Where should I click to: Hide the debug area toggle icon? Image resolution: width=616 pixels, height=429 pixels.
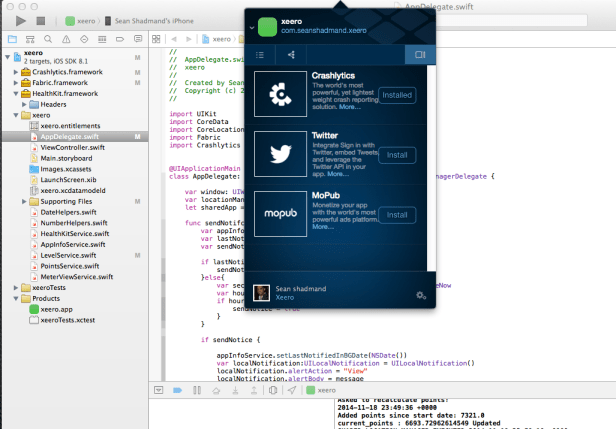[x=158, y=390]
